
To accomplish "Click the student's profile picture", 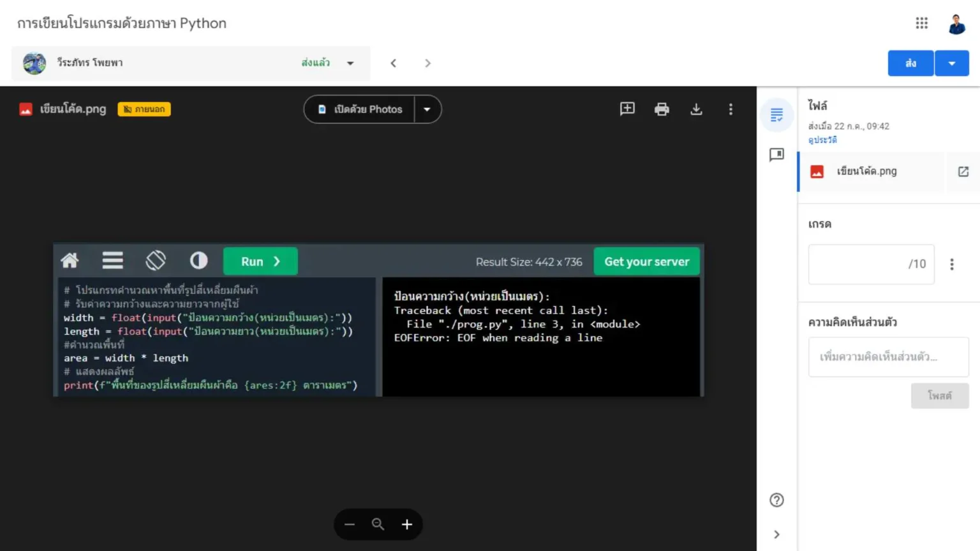I will tap(34, 63).
